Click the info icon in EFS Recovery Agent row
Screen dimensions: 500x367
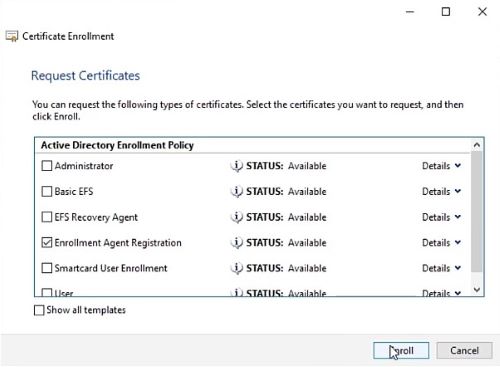tap(237, 217)
